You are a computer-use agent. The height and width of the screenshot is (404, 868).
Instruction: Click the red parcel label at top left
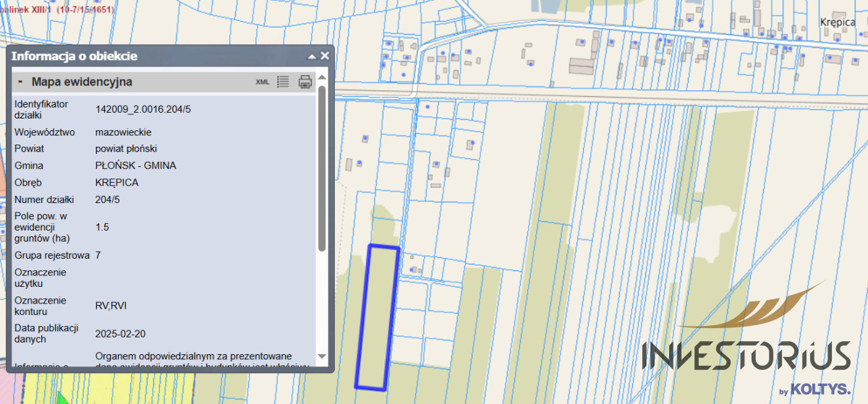point(58,10)
